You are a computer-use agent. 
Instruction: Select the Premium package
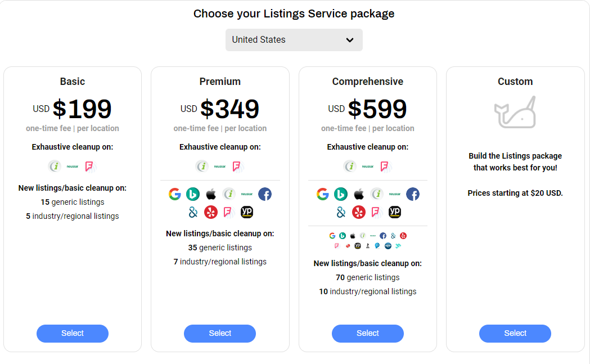tap(220, 333)
